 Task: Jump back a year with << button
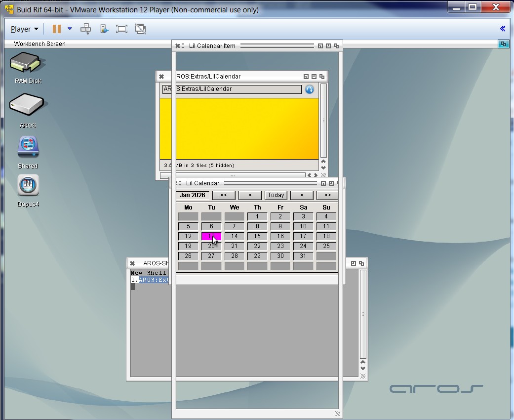click(224, 195)
